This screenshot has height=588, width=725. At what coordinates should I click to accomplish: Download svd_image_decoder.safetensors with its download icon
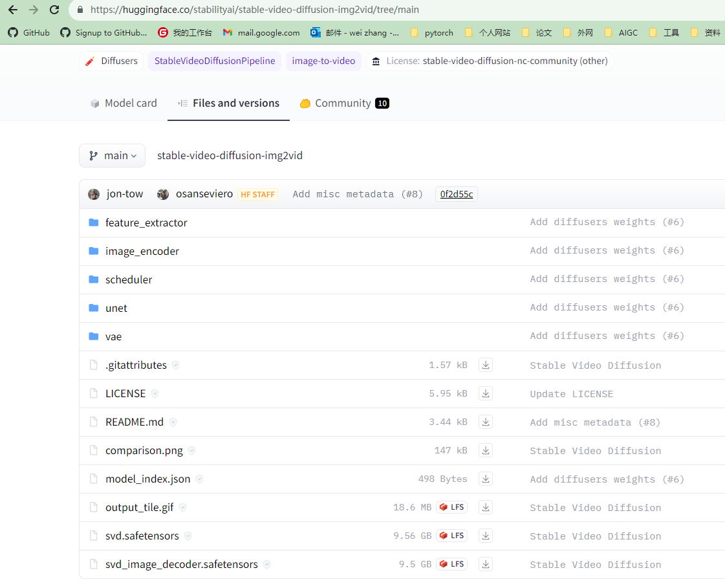pyautogui.click(x=486, y=565)
